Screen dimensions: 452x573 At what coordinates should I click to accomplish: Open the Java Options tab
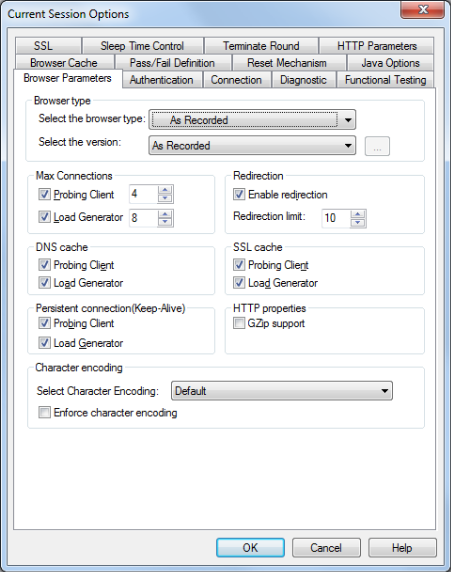(390, 63)
